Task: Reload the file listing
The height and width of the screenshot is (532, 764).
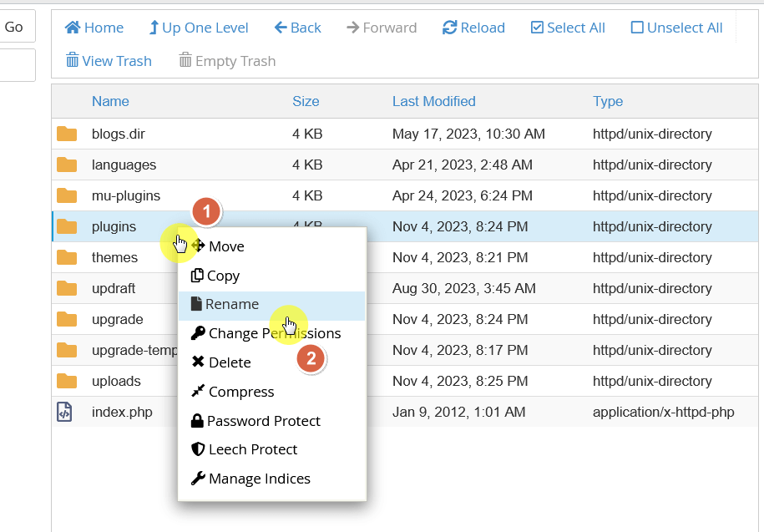Action: [473, 28]
